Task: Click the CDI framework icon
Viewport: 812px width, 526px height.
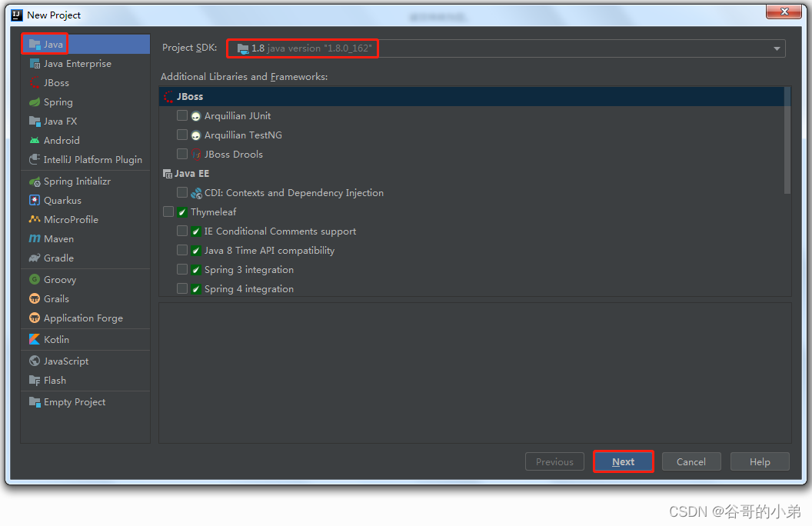Action: coord(196,193)
